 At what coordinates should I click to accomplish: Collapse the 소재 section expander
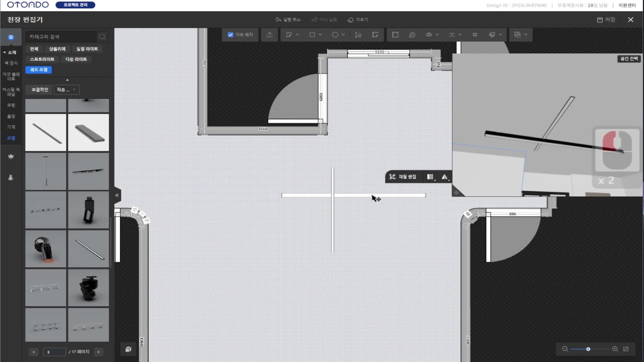[x=4, y=52]
